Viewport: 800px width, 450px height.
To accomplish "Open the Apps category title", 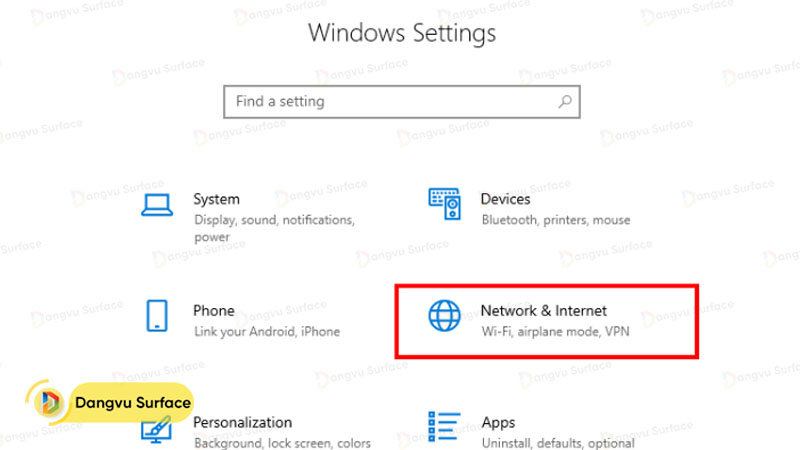I will [498, 423].
